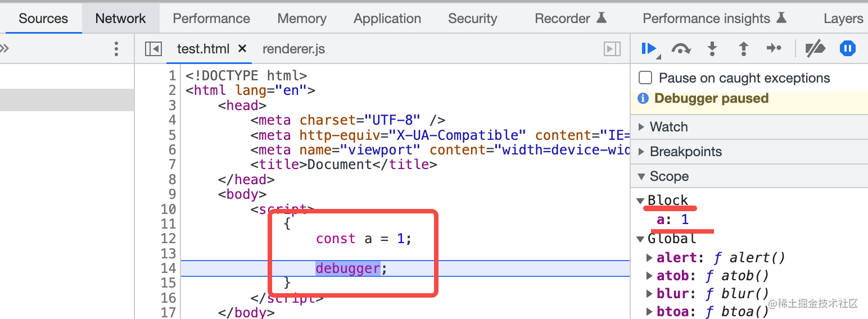The height and width of the screenshot is (319, 868).
Task: Open the Performance tab
Action: [x=211, y=19]
